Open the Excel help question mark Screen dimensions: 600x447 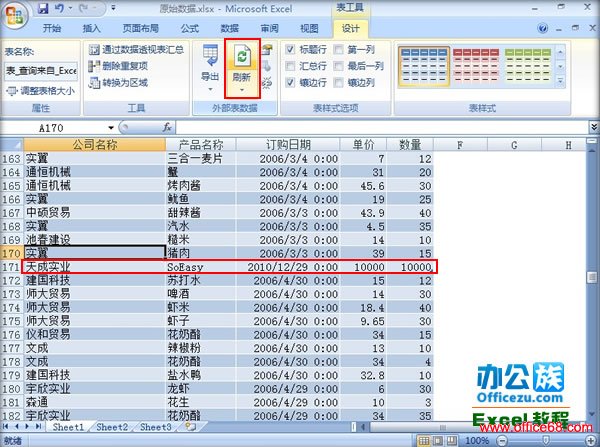[x=542, y=28]
